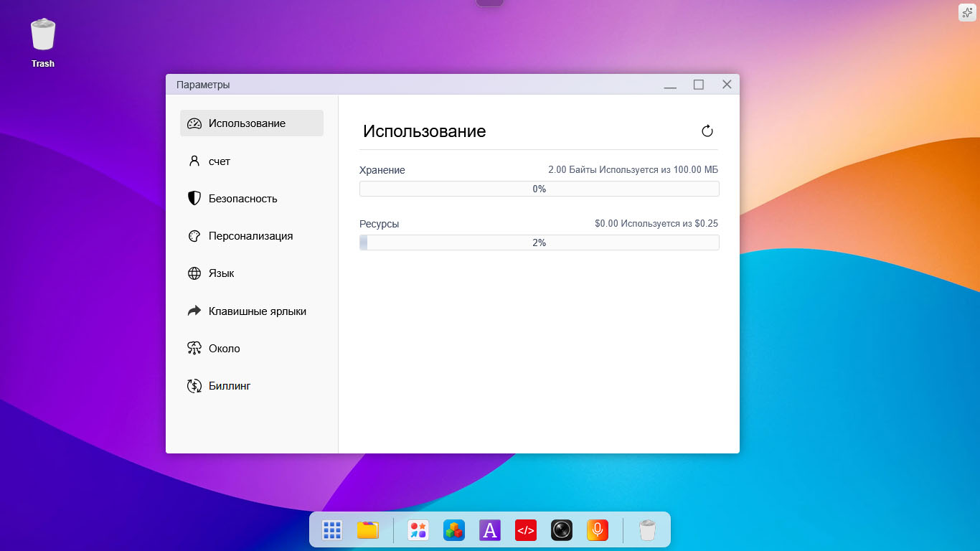Click the text "$0.00 Используется из $0.25"
The width and height of the screenshot is (980, 551).
point(656,224)
